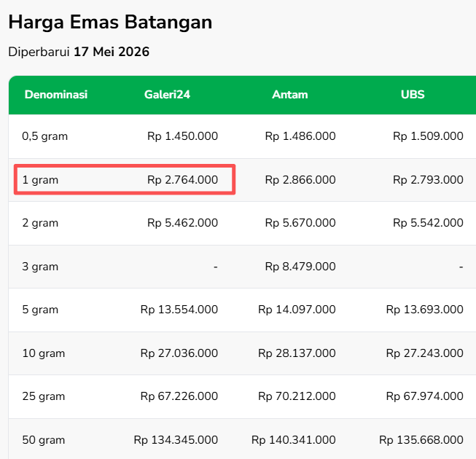Click UBS price Rp 13.693.000
476x459 pixels.
[425, 310]
